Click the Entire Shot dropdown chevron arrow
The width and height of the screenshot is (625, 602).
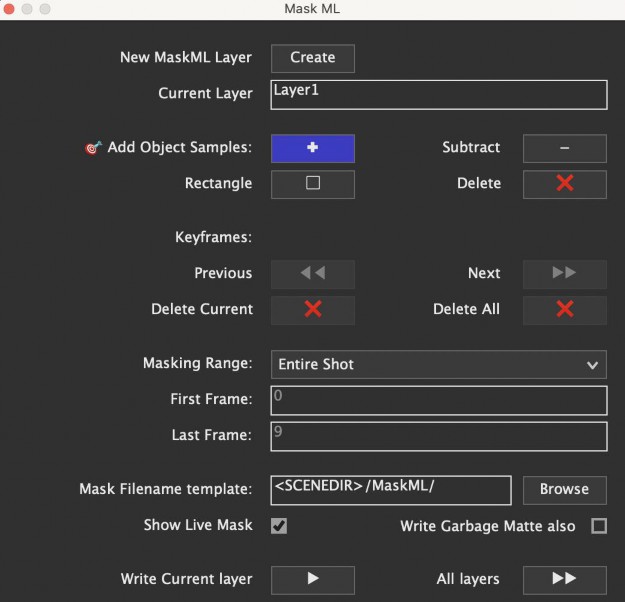coord(592,364)
